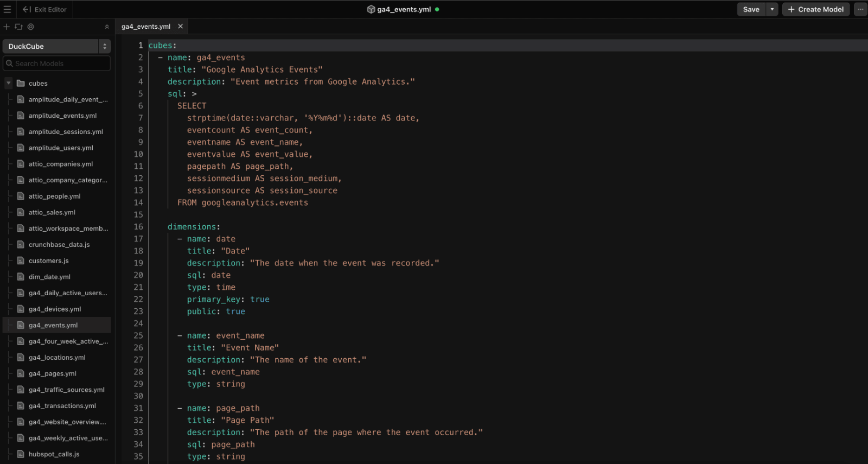Viewport: 868px width, 464px height.
Task: Open ga4_devices.yml file
Action: (55, 309)
